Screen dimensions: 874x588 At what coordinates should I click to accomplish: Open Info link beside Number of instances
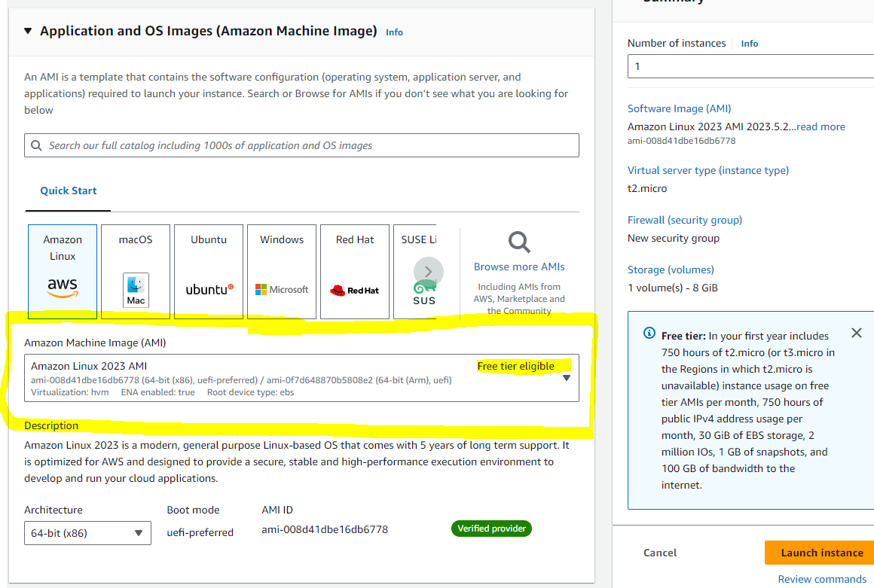[749, 44]
